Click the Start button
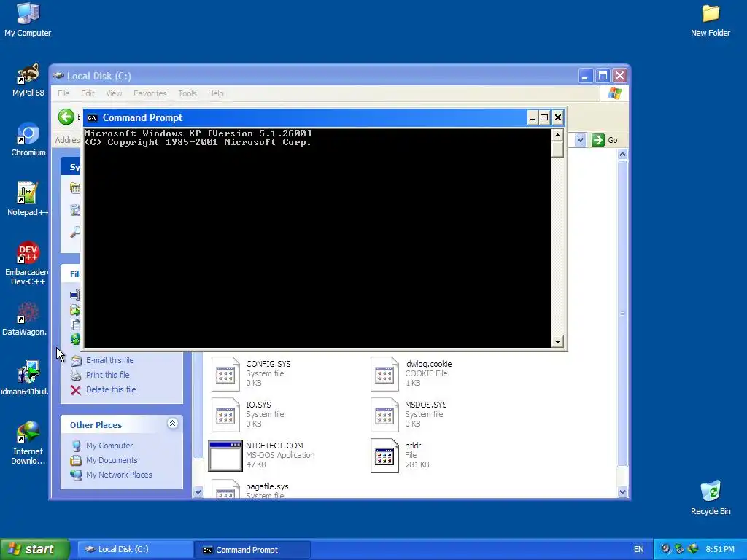 (x=35, y=550)
